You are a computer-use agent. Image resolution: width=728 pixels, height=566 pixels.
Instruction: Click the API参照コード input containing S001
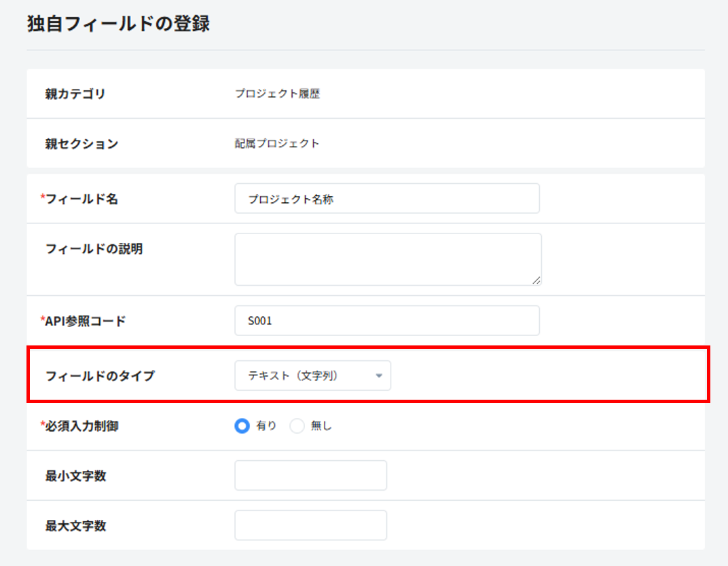pos(386,321)
